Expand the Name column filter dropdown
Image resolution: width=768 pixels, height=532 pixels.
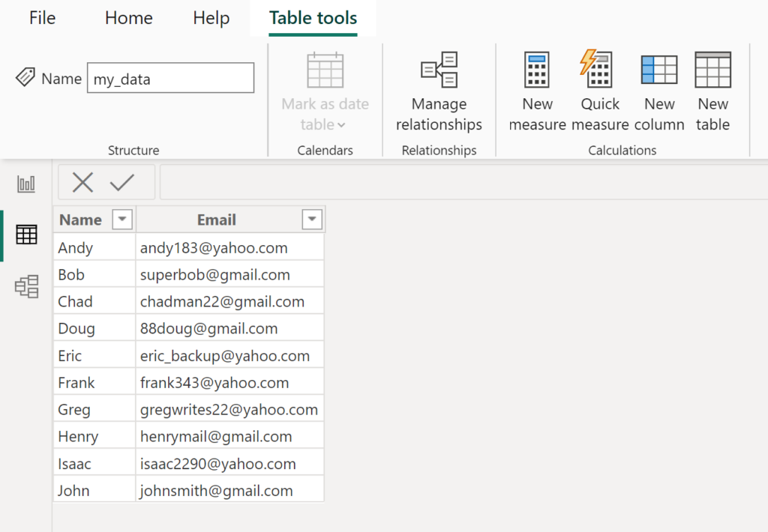click(x=122, y=220)
